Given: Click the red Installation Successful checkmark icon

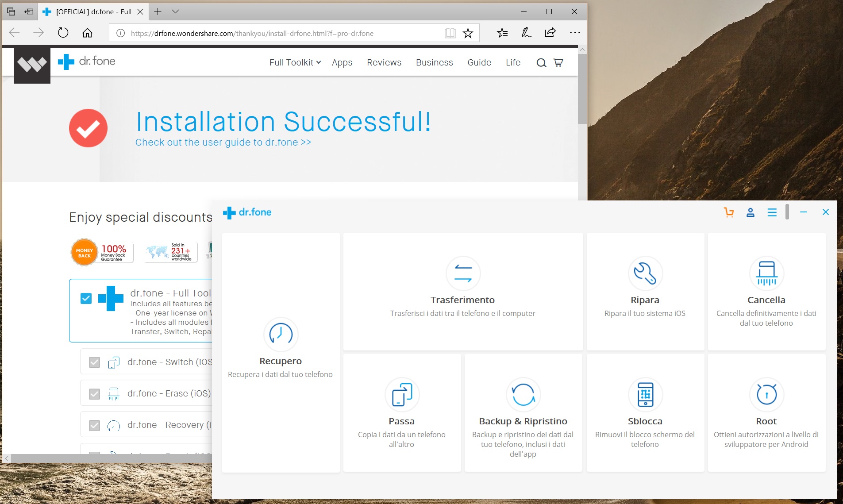Looking at the screenshot, I should pyautogui.click(x=88, y=128).
